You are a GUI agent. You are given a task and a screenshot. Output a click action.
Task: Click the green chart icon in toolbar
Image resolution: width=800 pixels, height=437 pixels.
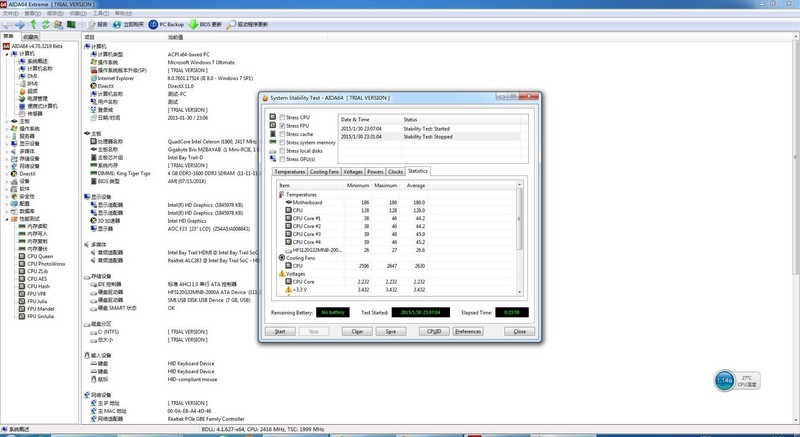point(71,24)
